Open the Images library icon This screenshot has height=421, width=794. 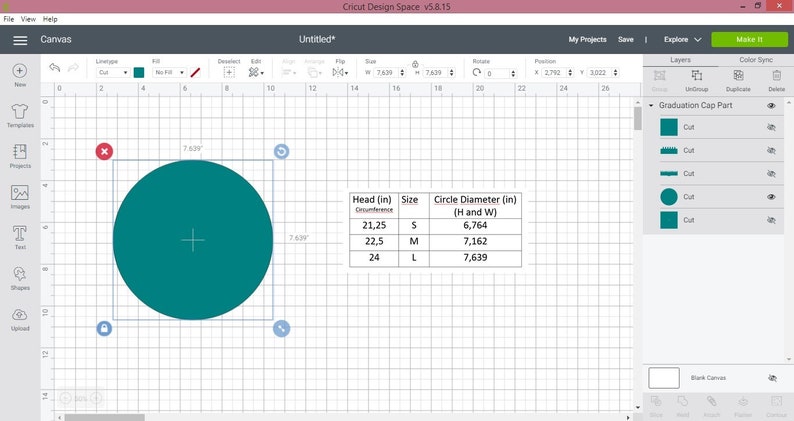[20, 197]
